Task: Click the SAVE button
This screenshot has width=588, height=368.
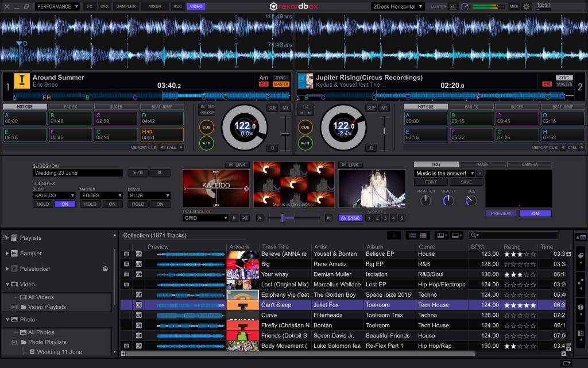Action: (x=466, y=182)
